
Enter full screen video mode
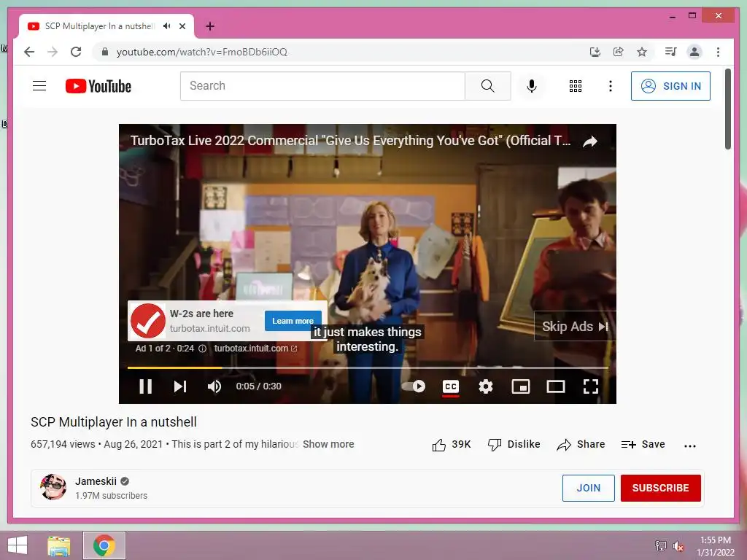pyautogui.click(x=591, y=386)
